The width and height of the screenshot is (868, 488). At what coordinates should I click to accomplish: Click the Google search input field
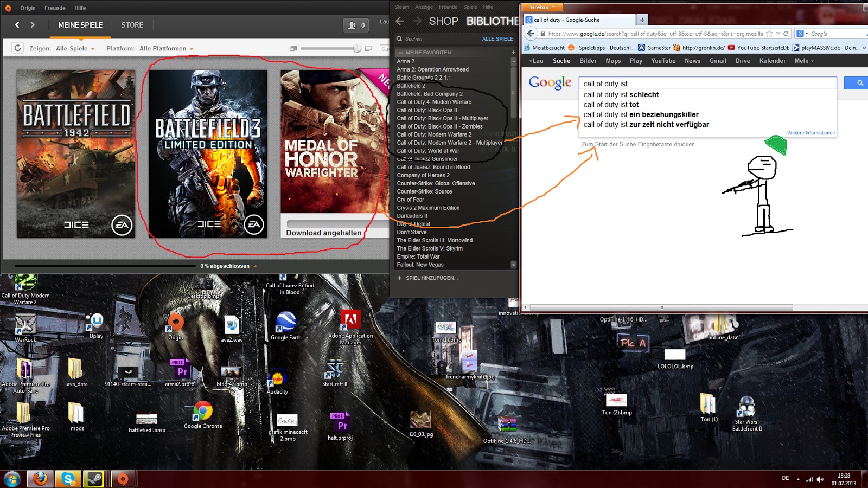708,83
